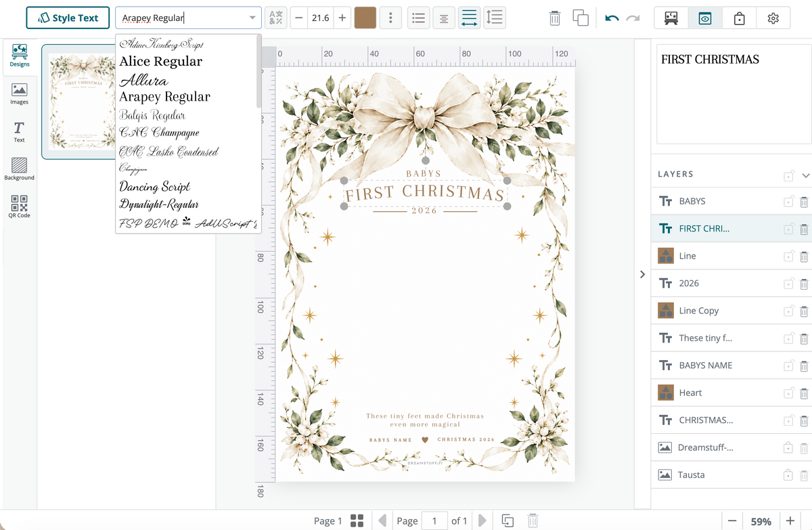Click the Style Text button

(x=68, y=18)
